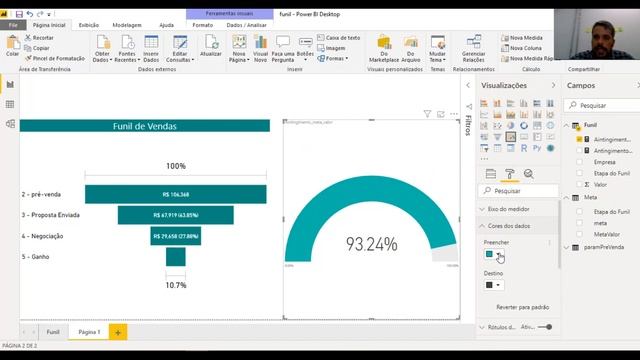This screenshot has height=360, width=640.
Task: Select the Python visual icon
Action: pyautogui.click(x=537, y=148)
